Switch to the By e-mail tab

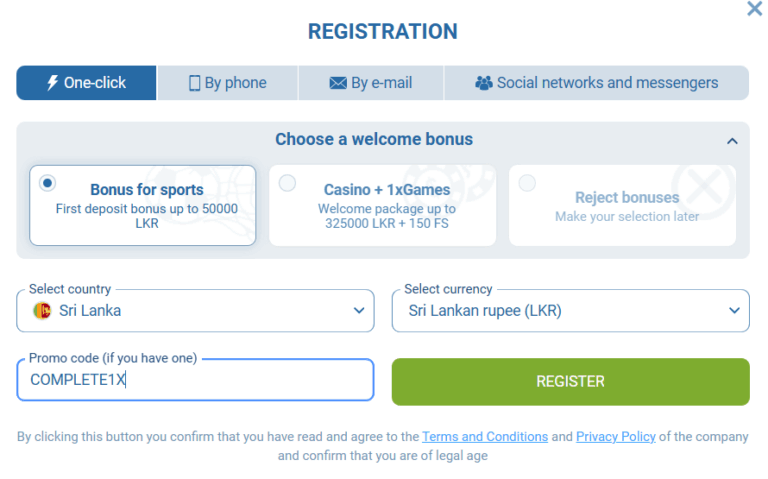tap(371, 83)
